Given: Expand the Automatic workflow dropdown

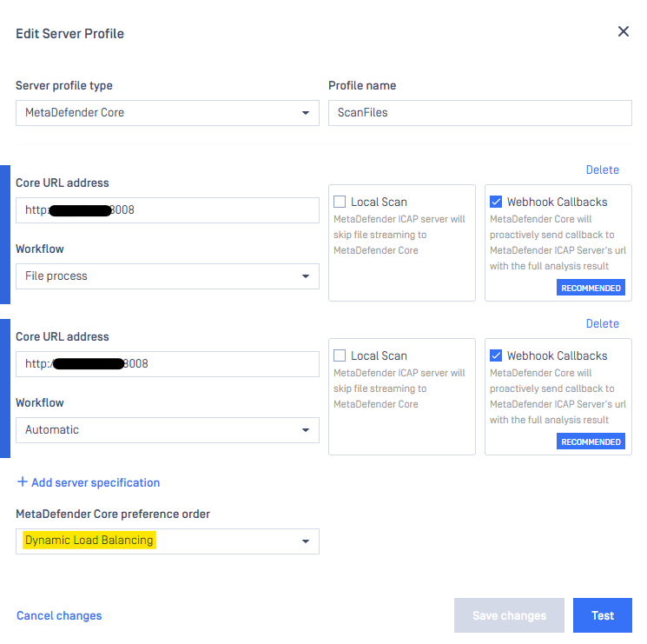Looking at the screenshot, I should pos(168,430).
